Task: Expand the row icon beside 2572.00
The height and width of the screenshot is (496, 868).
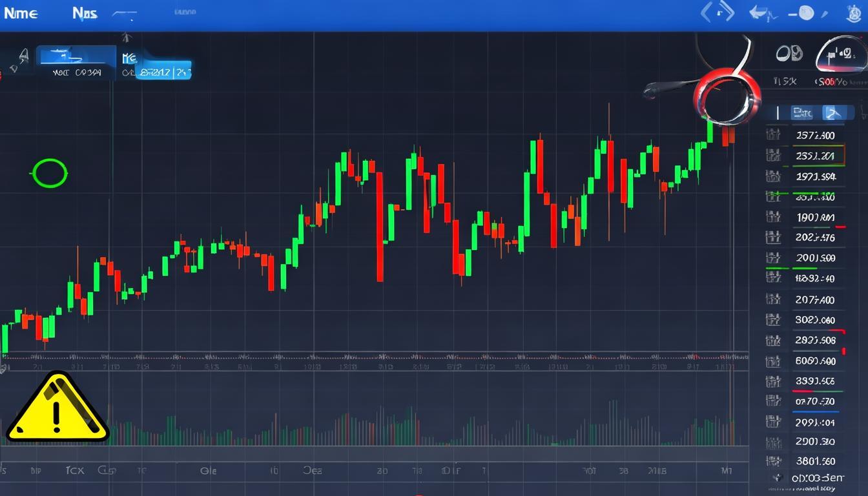Action: tap(772, 135)
